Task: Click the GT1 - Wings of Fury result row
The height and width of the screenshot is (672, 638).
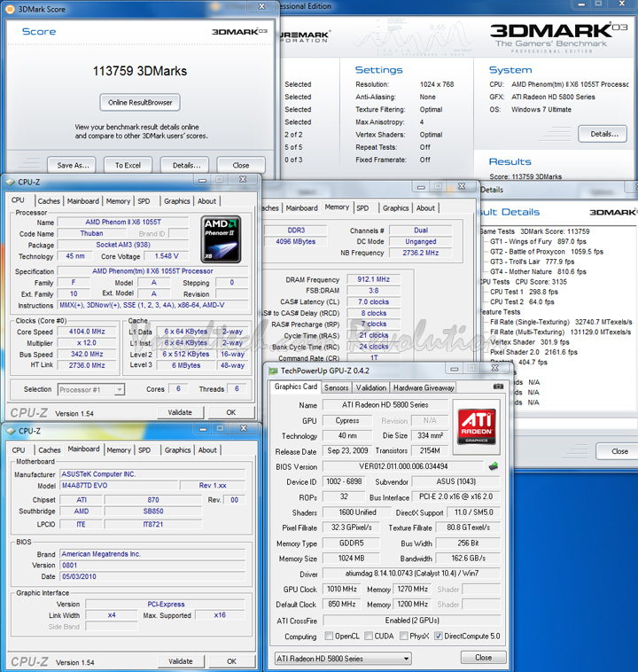Action: point(538,241)
